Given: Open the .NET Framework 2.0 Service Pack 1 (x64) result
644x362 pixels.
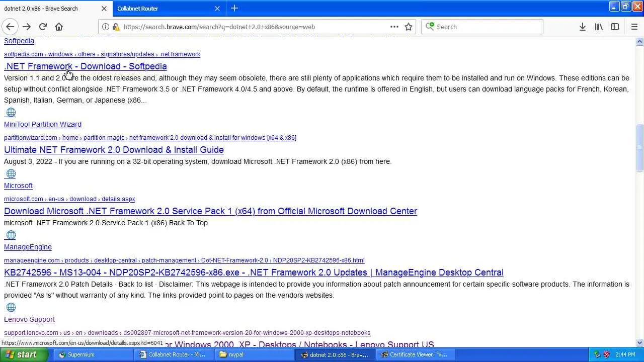Looking at the screenshot, I should coord(210,211).
